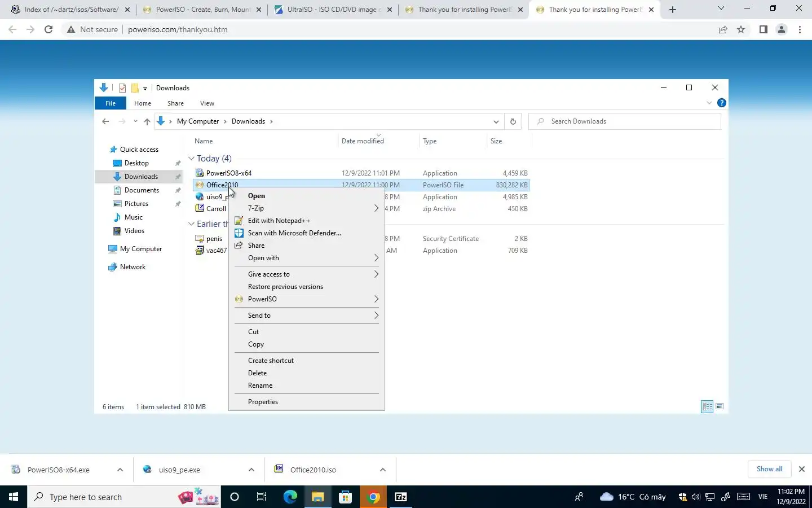812x508 pixels.
Task: Switch to the Home ribbon tab
Action: tap(143, 103)
